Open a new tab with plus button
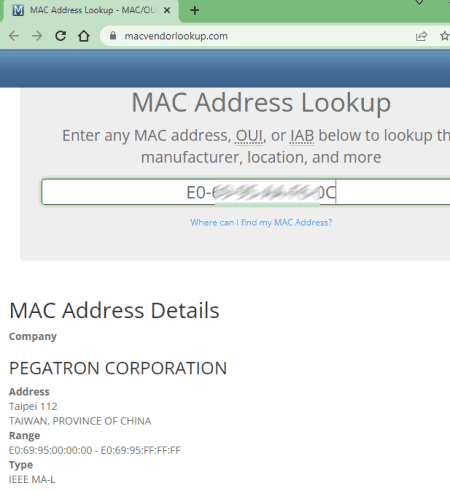Image resolution: width=450 pixels, height=491 pixels. coord(195,10)
